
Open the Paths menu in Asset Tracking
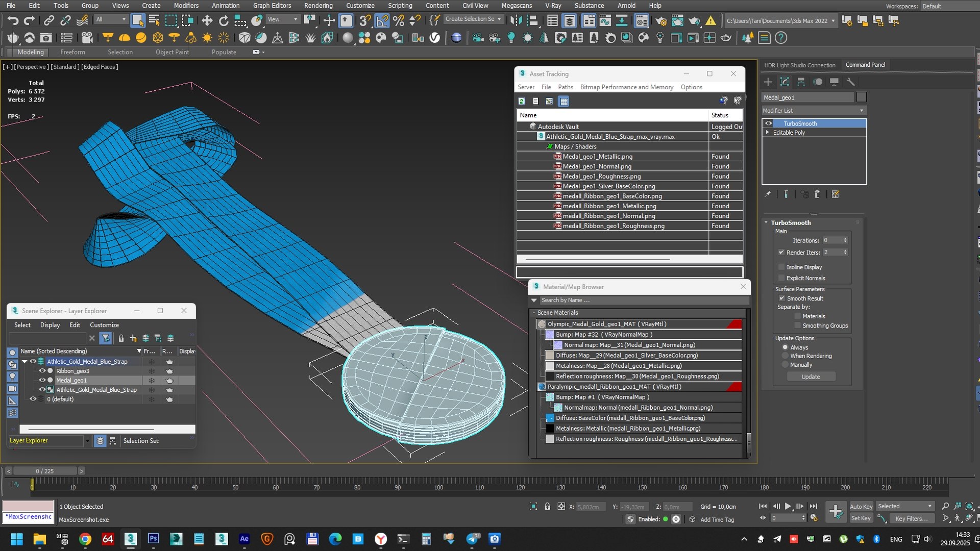[x=565, y=87]
